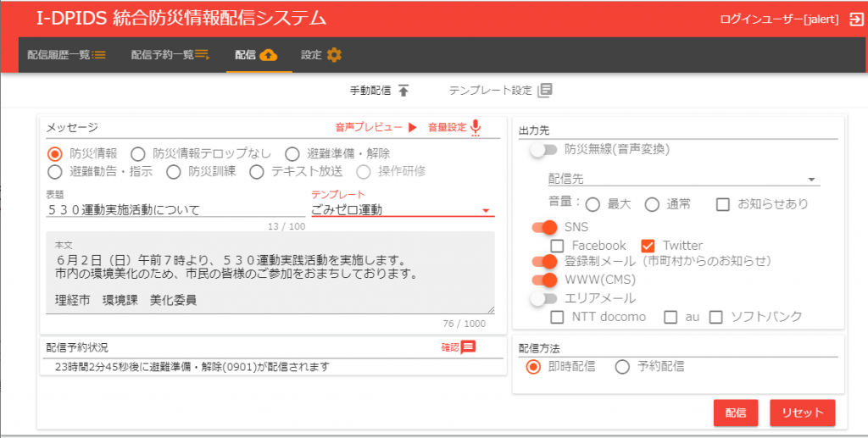Click the cloud upload icon beside 配信
Screen dimensions: 868x438
268,55
